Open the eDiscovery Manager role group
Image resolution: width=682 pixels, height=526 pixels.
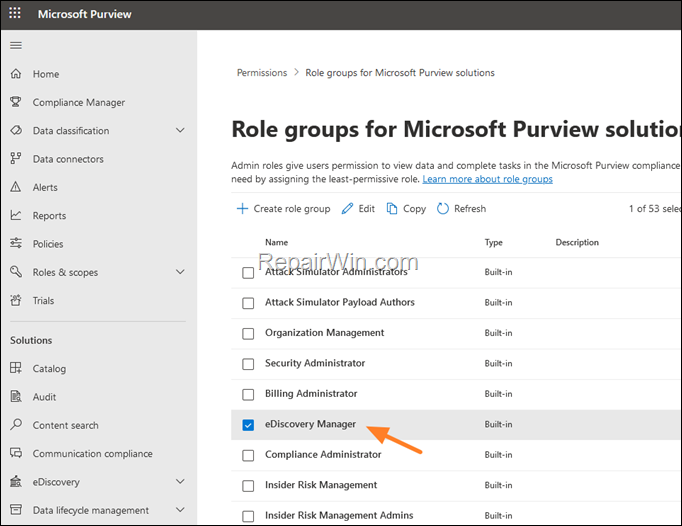point(310,424)
